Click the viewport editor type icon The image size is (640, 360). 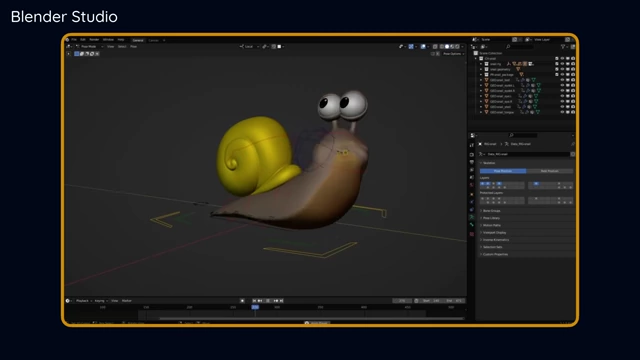click(x=69, y=47)
